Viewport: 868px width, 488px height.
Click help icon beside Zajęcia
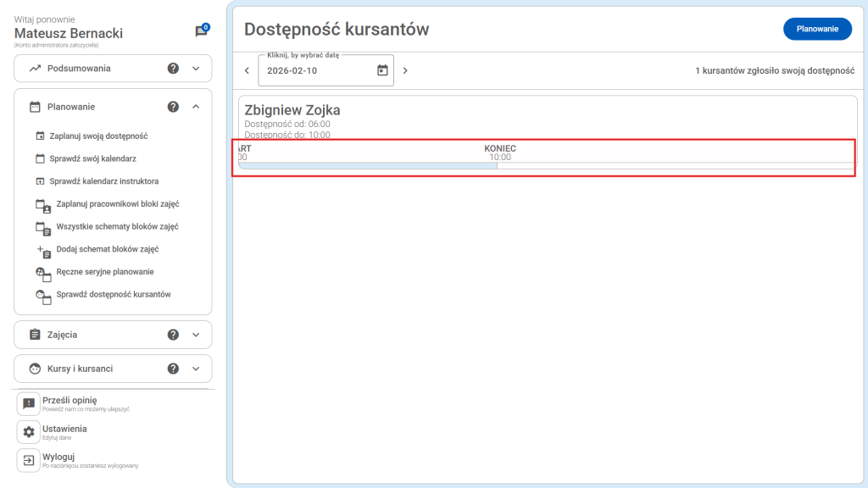(173, 335)
